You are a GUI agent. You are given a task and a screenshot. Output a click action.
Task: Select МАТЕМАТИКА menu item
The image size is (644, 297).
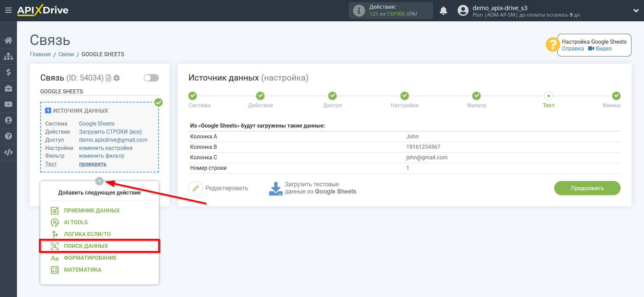coord(83,270)
